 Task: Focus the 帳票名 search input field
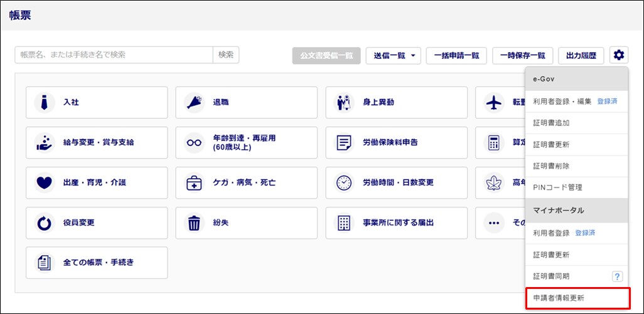tap(114, 55)
